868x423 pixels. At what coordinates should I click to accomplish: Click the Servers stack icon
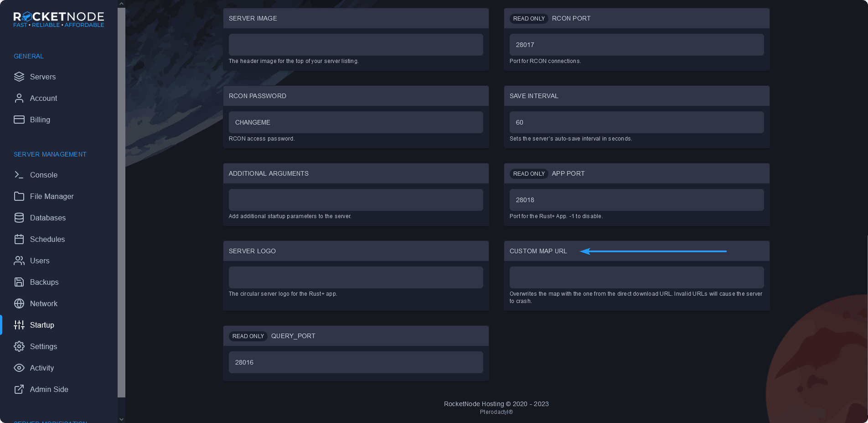click(19, 77)
